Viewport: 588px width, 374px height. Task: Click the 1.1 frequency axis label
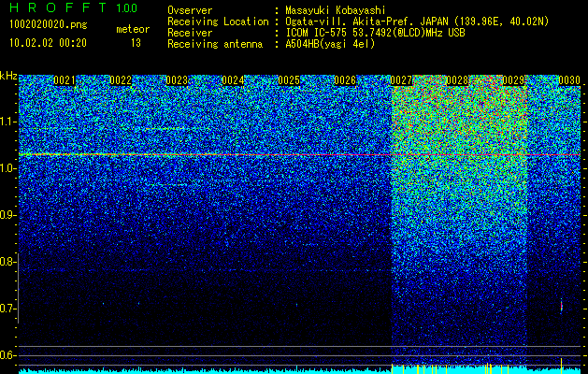(x=7, y=122)
